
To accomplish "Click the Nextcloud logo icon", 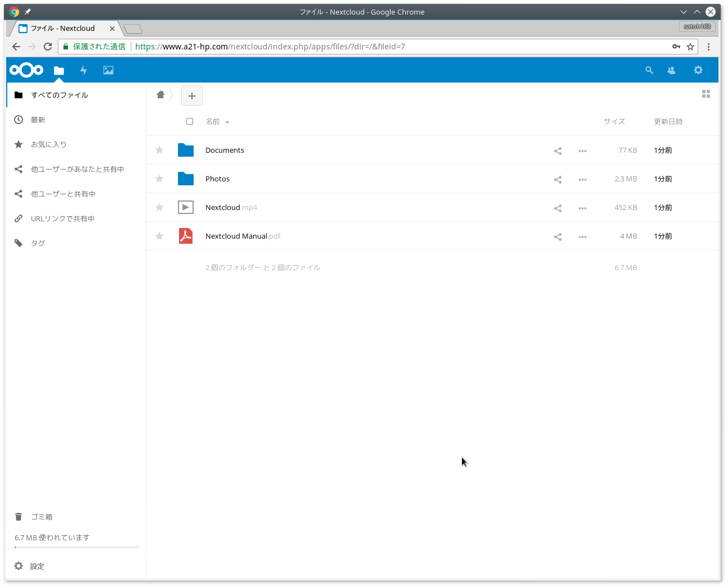I will pos(26,70).
